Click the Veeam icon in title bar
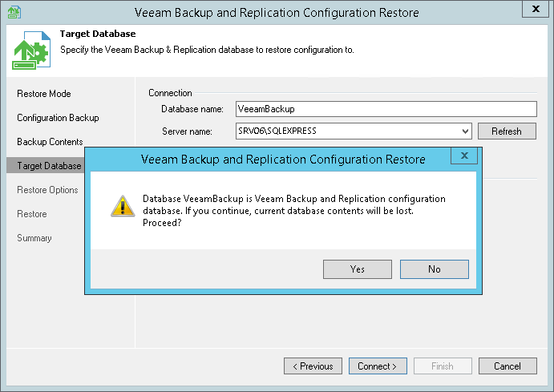554x392 pixels. point(13,10)
